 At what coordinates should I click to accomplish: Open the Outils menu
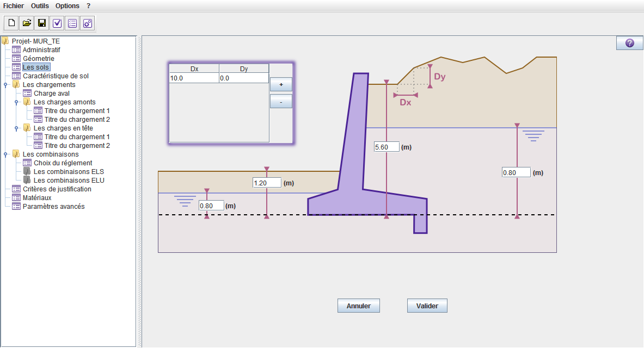40,6
